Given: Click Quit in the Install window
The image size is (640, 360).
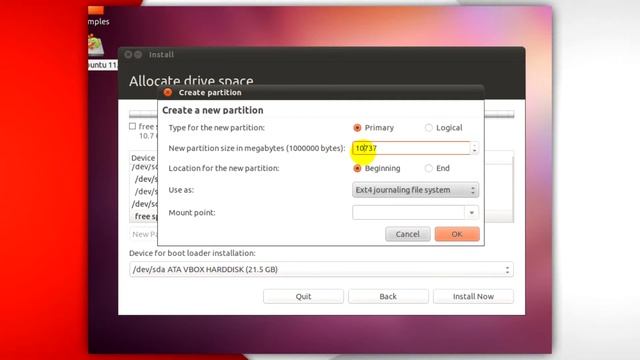Looking at the screenshot, I should (303, 296).
